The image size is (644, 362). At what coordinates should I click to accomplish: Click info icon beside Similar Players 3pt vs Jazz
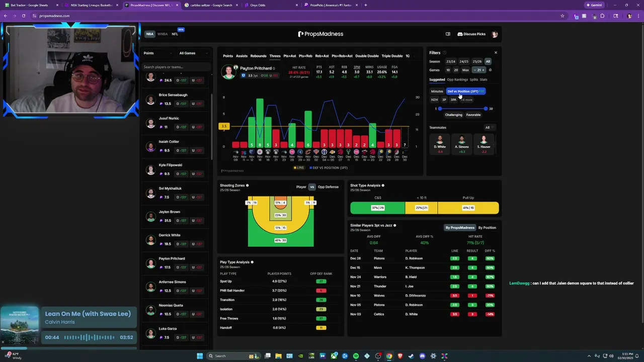[x=394, y=225]
